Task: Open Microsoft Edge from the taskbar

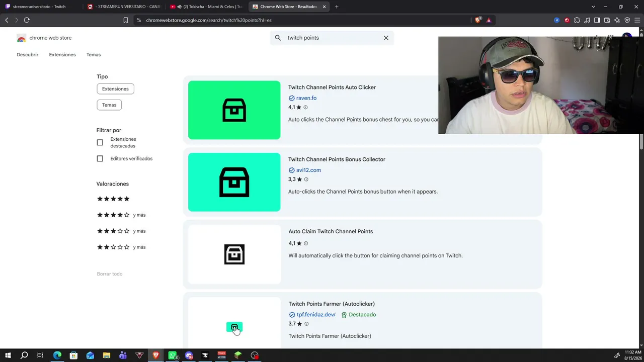Action: point(57,355)
